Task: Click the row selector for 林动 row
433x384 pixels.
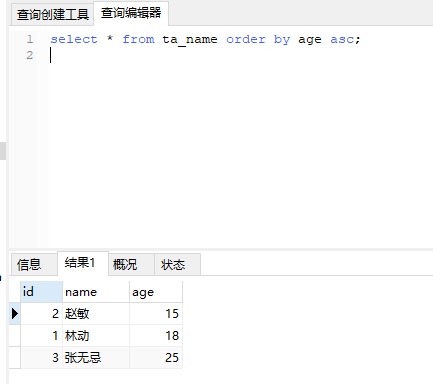Action: [x=15, y=336]
